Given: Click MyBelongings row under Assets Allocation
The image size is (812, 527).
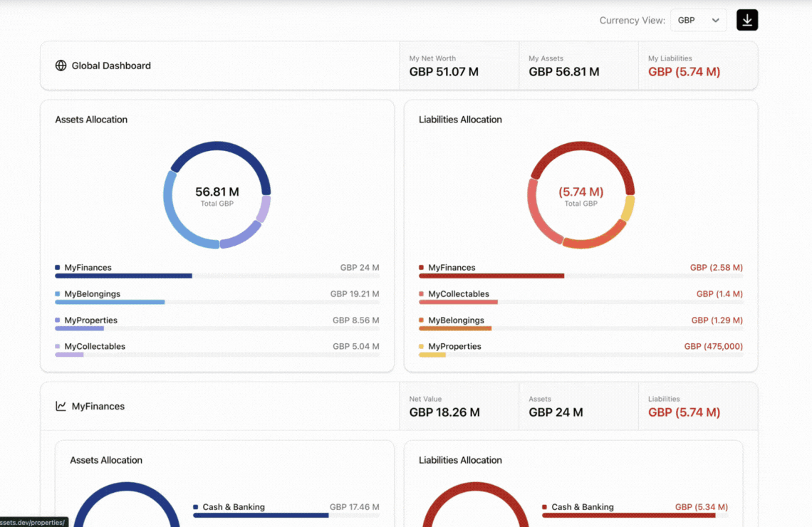Looking at the screenshot, I should [x=217, y=297].
